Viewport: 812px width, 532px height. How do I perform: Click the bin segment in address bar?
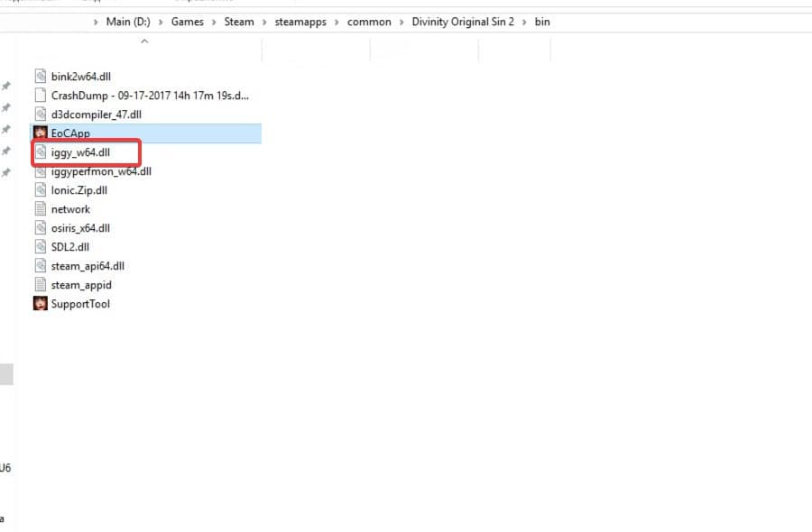(x=542, y=22)
